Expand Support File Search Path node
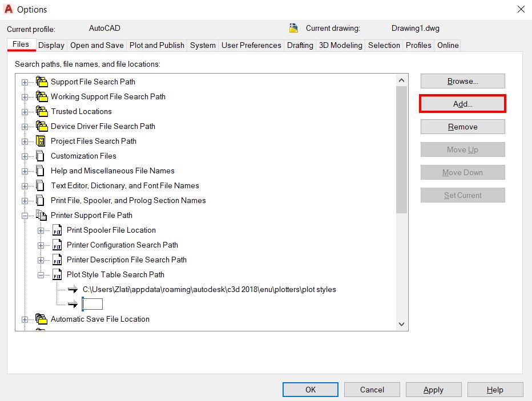 click(25, 82)
